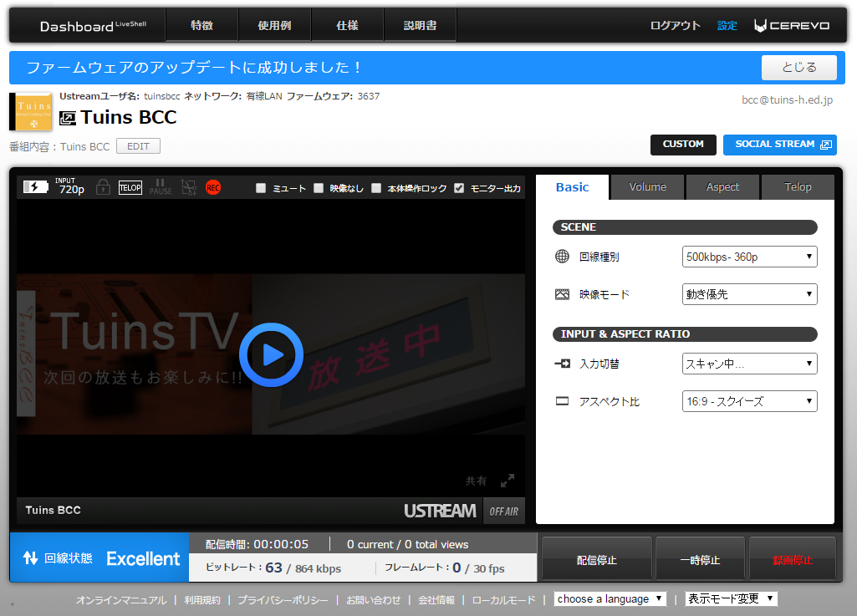Click the 回線状態 arrows icon showing Excellent

click(29, 557)
